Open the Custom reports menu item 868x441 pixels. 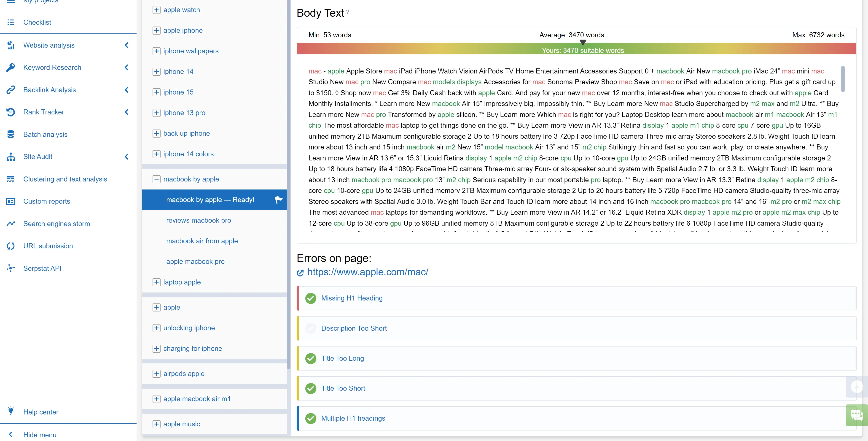click(x=46, y=201)
